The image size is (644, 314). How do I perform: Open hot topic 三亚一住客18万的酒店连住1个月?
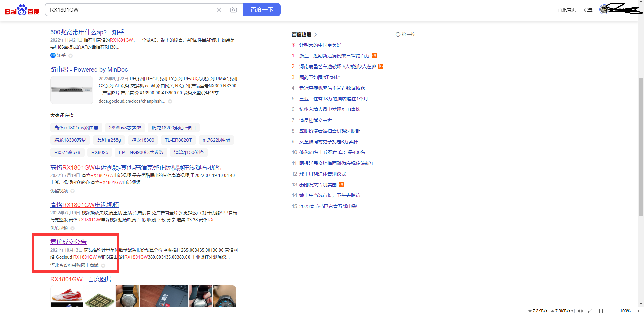[333, 99]
